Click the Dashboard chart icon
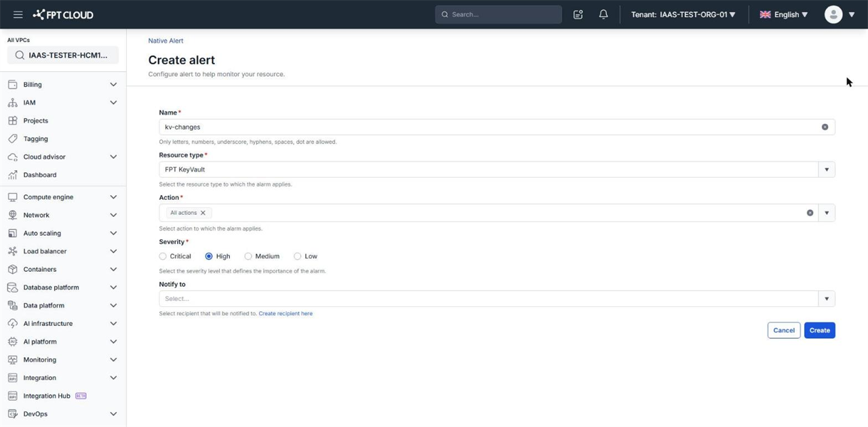The width and height of the screenshot is (868, 427). click(12, 175)
